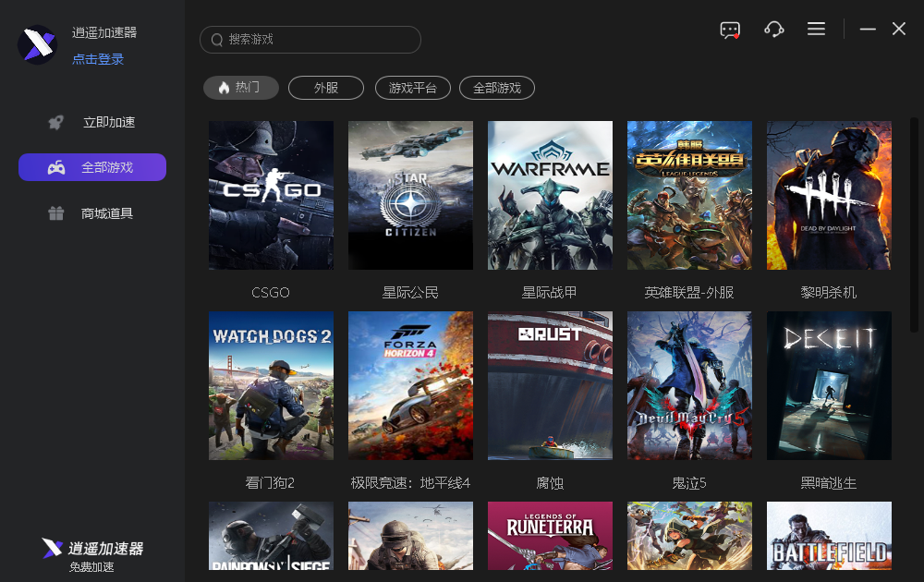Open 立即加速 in the sidebar

(92, 122)
